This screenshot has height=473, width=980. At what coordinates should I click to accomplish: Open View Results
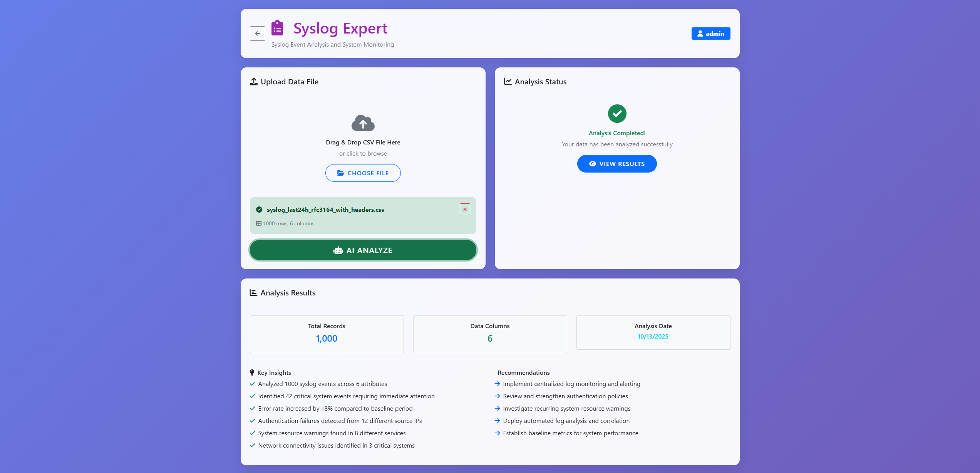tap(616, 164)
